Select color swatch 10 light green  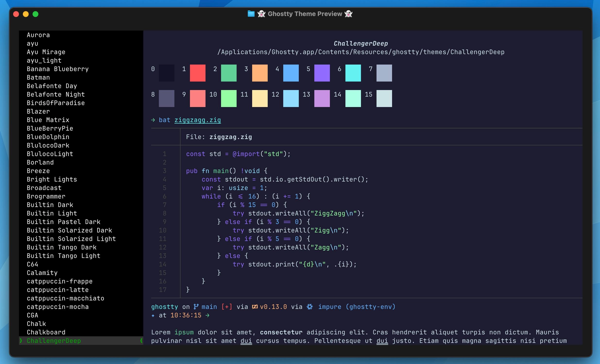tap(229, 99)
